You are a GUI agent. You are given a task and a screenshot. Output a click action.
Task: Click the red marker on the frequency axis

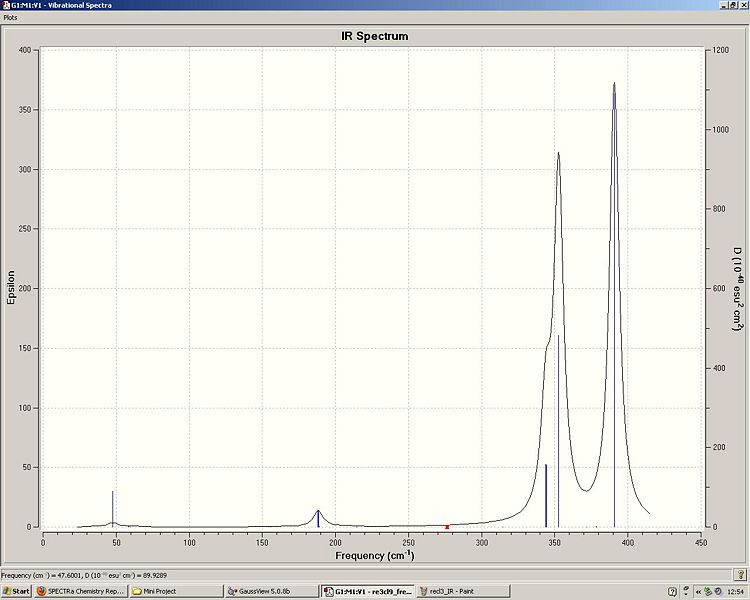[447, 527]
